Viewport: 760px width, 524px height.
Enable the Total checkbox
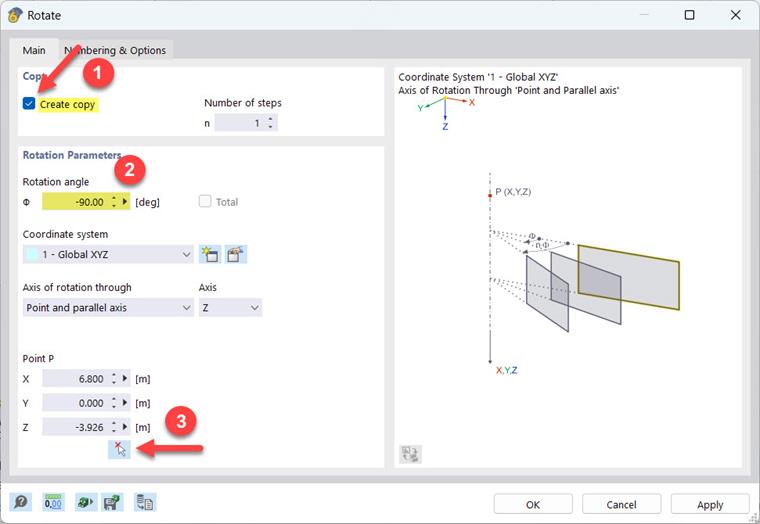point(205,201)
